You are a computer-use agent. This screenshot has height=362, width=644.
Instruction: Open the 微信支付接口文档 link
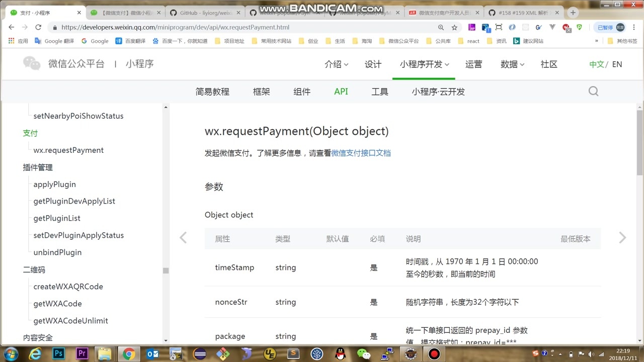361,153
